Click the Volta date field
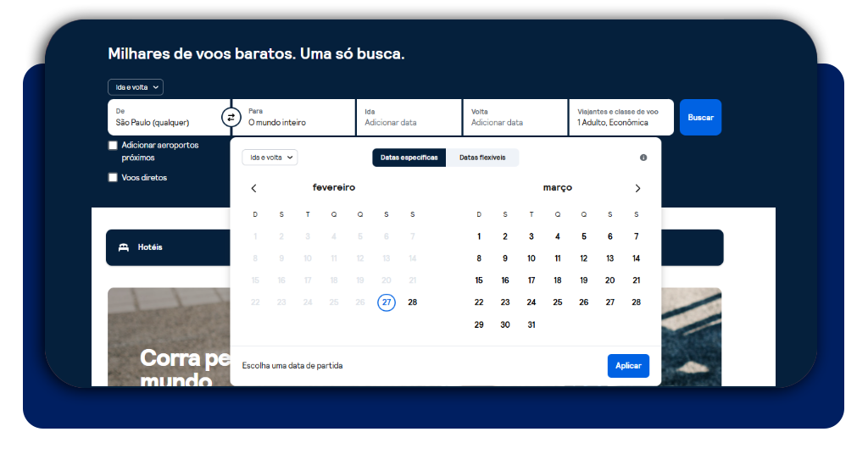This screenshot has width=868, height=454. tap(515, 117)
